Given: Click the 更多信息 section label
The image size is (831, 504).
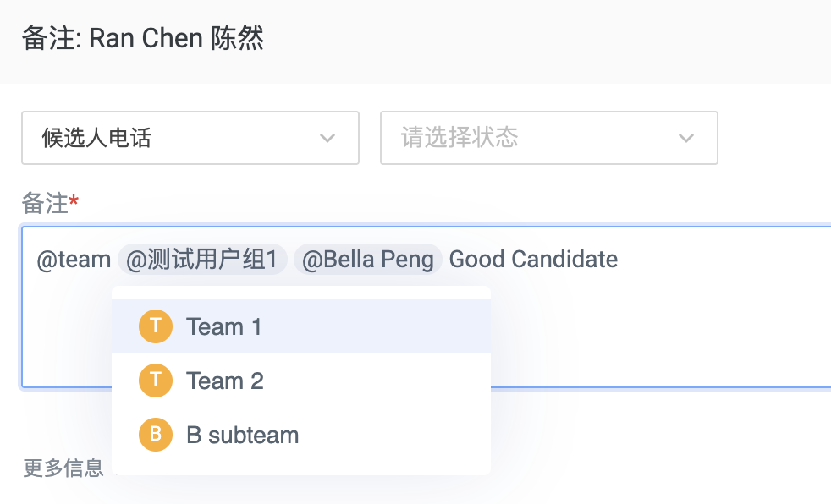Looking at the screenshot, I should click(x=63, y=468).
